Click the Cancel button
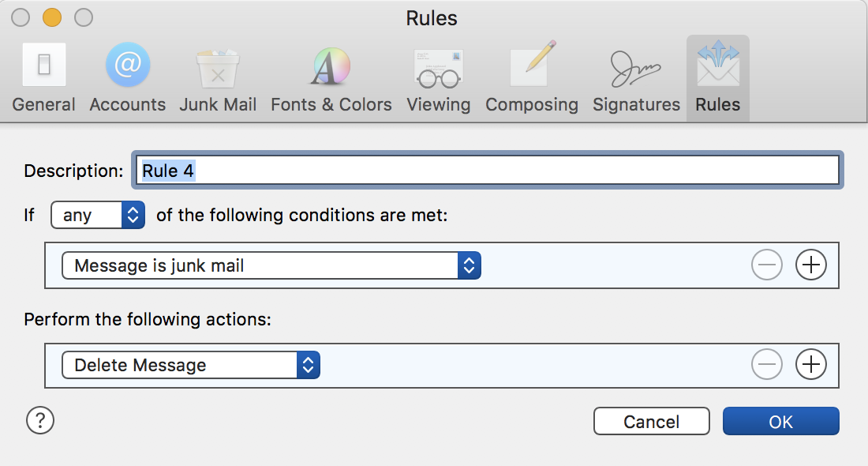 [651, 422]
